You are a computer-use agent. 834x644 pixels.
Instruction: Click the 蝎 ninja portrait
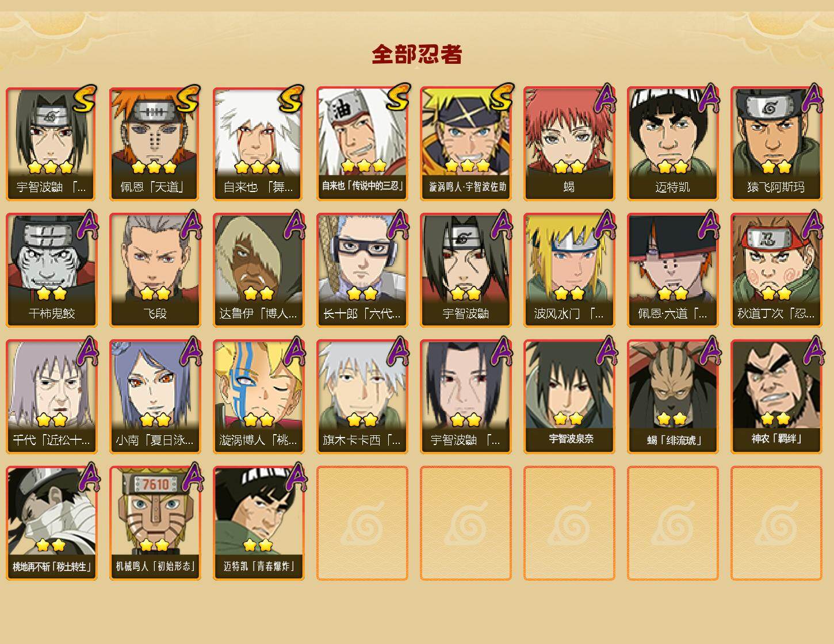click(569, 144)
